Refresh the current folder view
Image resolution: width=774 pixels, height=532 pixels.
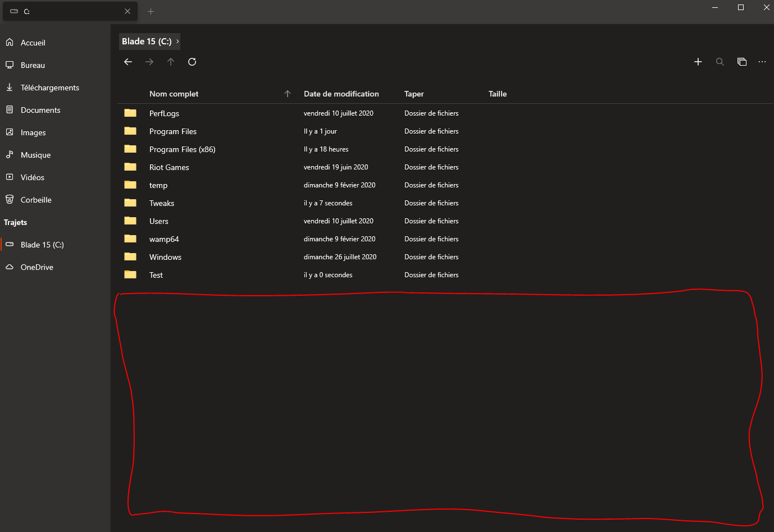(x=192, y=62)
